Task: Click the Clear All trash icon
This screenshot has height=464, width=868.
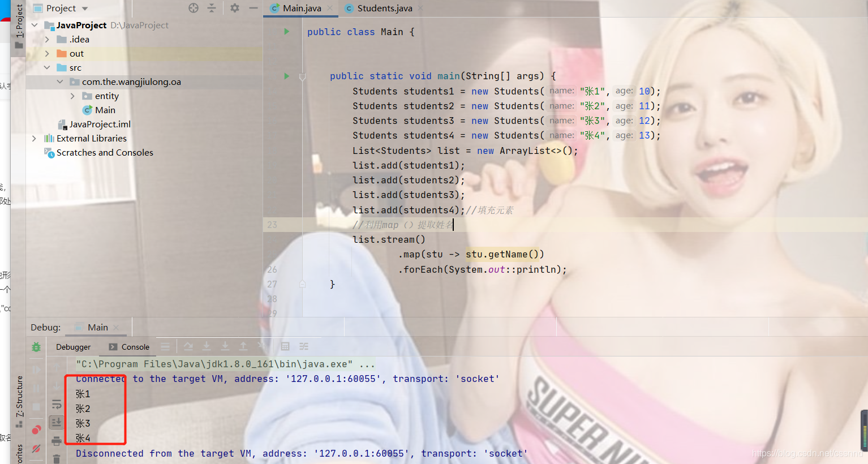Action: coord(57,458)
